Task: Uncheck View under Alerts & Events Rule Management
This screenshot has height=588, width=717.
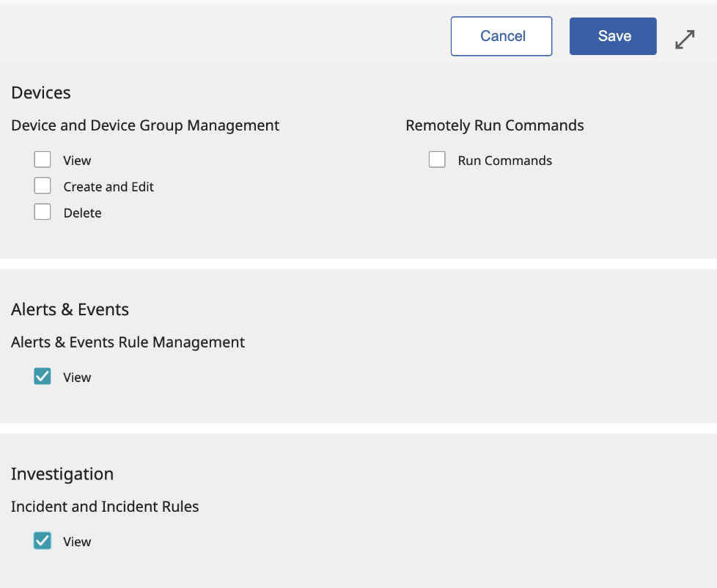Action: [x=43, y=377]
